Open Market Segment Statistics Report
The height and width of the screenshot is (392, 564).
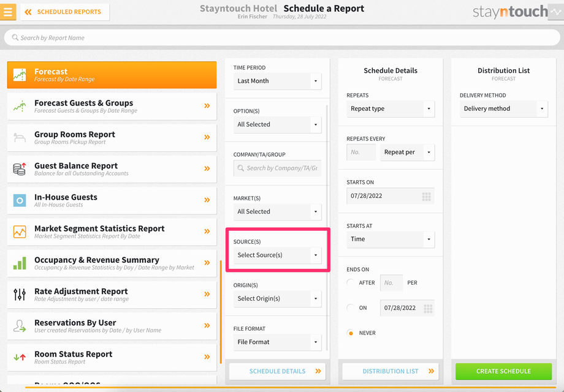coord(112,232)
